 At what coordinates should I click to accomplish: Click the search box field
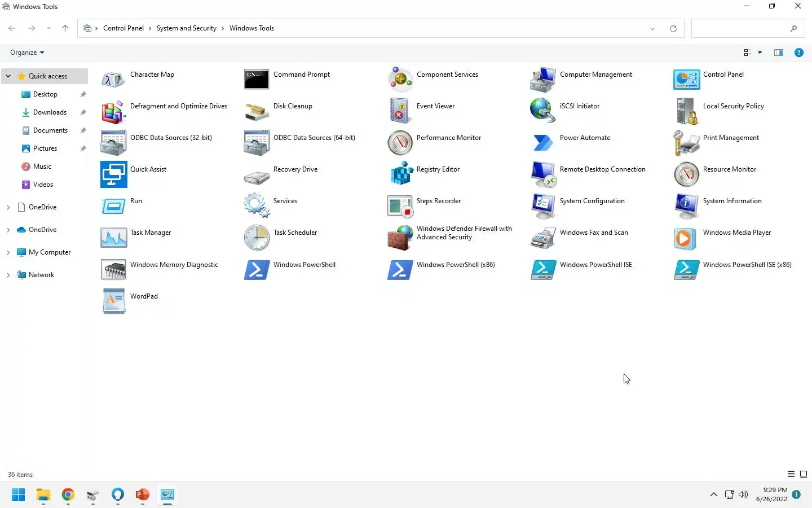coord(748,28)
